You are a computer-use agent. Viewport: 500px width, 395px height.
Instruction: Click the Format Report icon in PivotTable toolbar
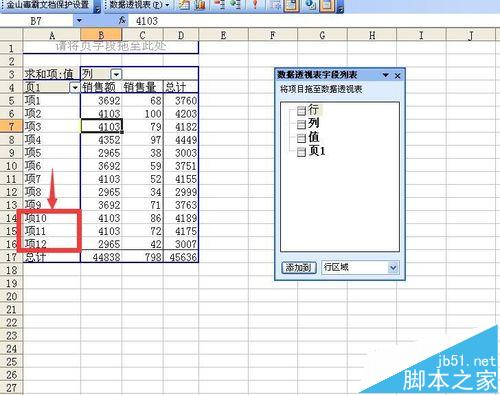[184, 5]
